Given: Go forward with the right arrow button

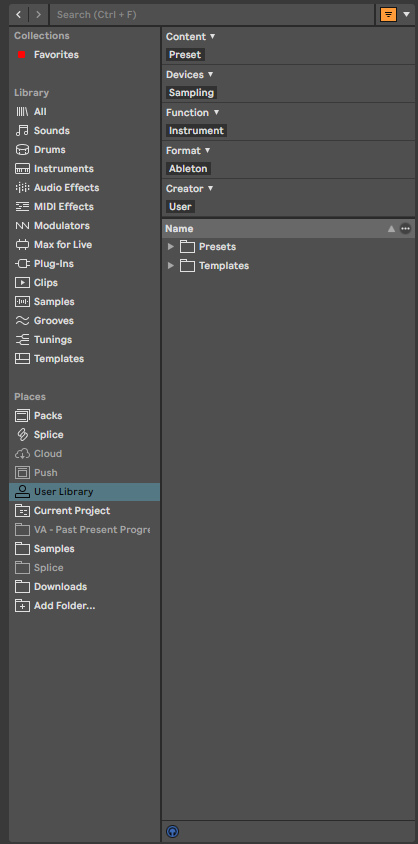Looking at the screenshot, I should pyautogui.click(x=38, y=15).
